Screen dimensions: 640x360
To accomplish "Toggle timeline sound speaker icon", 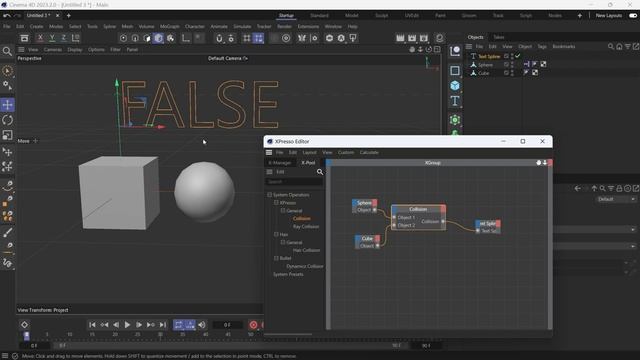I will pos(202,325).
